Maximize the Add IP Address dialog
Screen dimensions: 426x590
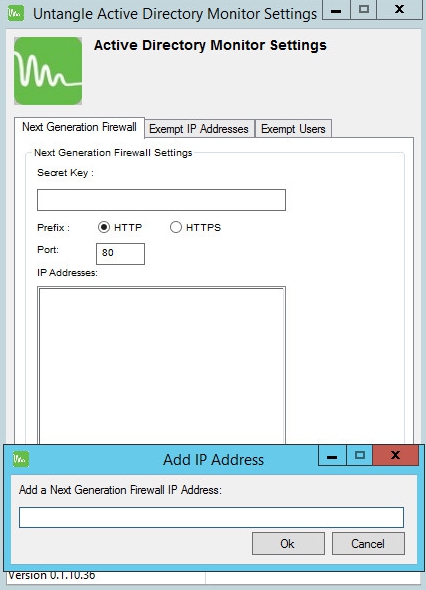click(x=360, y=455)
